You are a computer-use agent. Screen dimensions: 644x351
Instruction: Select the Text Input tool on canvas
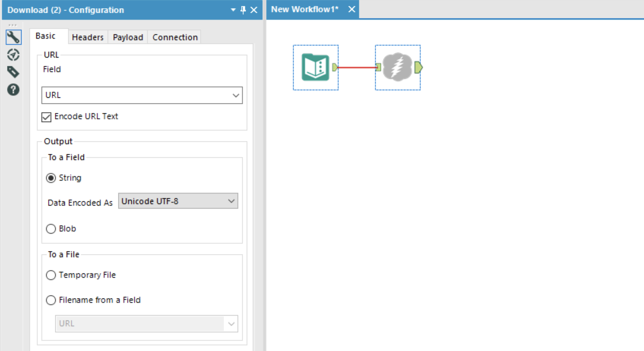pyautogui.click(x=315, y=68)
